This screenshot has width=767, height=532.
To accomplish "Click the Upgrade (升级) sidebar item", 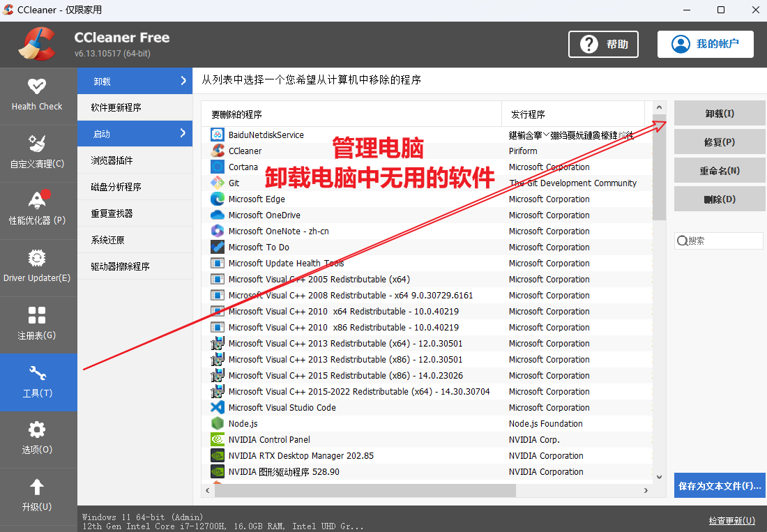I will tap(37, 496).
